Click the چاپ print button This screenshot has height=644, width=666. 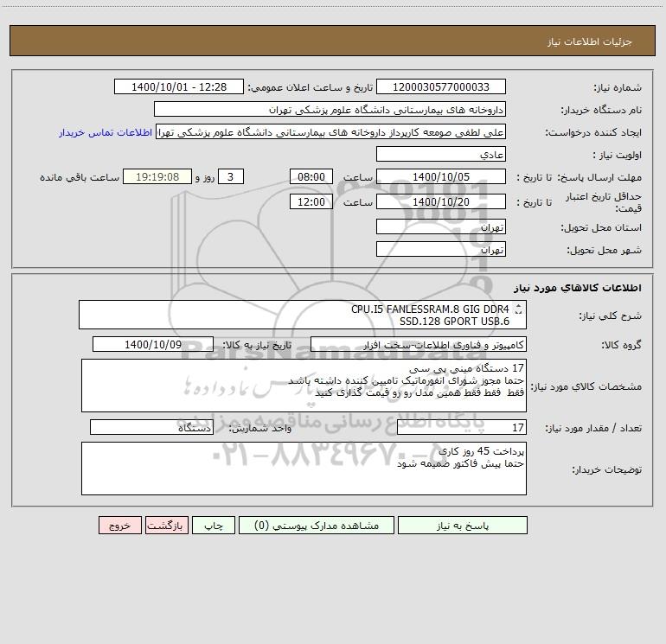[214, 525]
